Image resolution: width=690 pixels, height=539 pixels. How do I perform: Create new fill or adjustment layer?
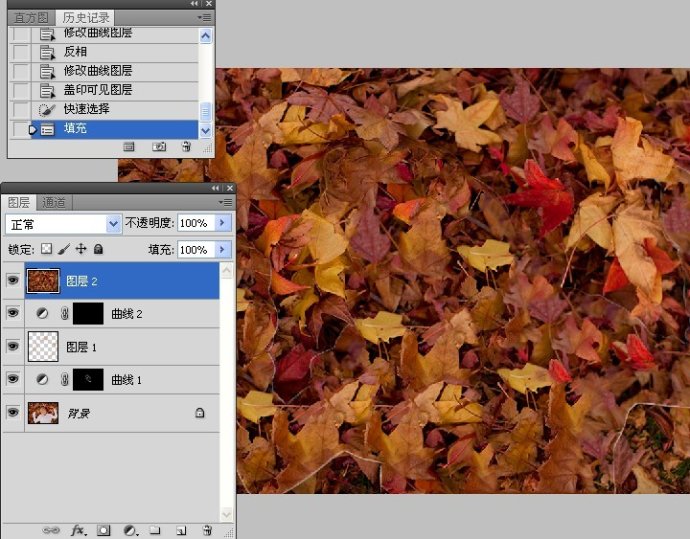[x=130, y=530]
